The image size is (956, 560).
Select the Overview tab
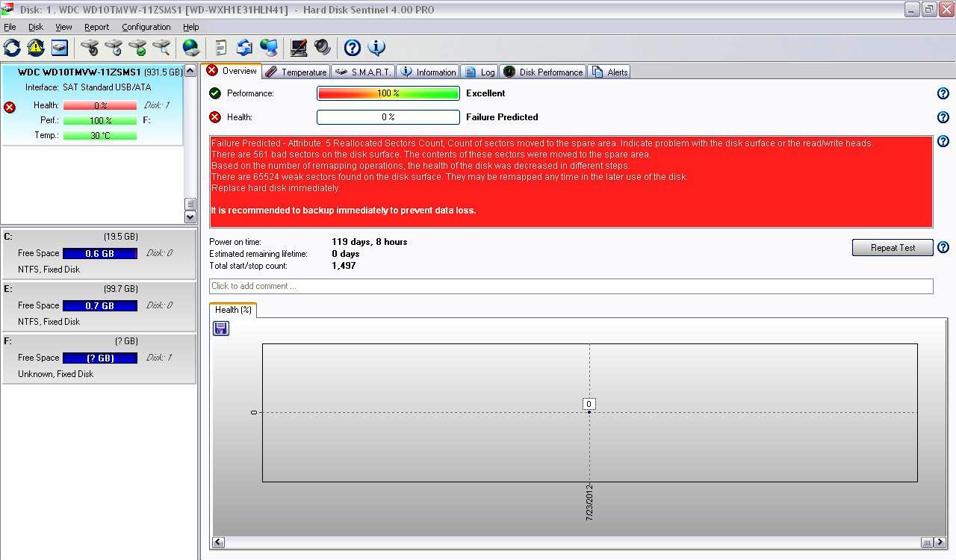[232, 71]
